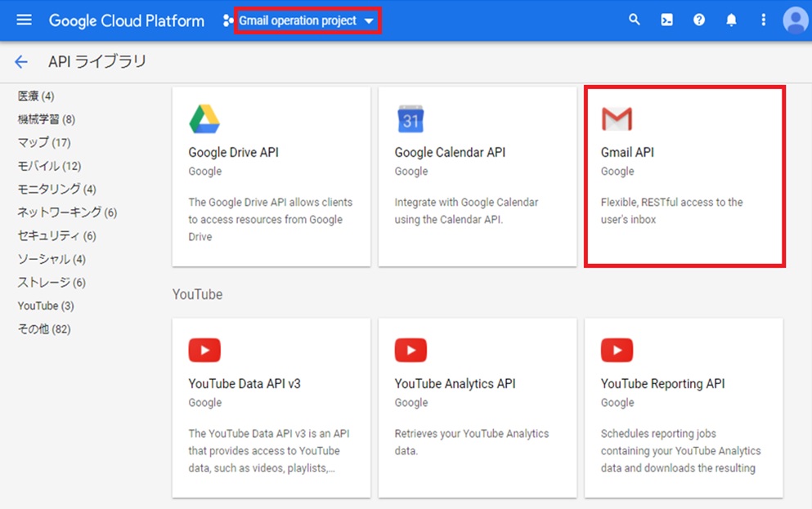Viewport: 812px width, 509px height.
Task: Open the YouTube Reporting API title
Action: [663, 383]
